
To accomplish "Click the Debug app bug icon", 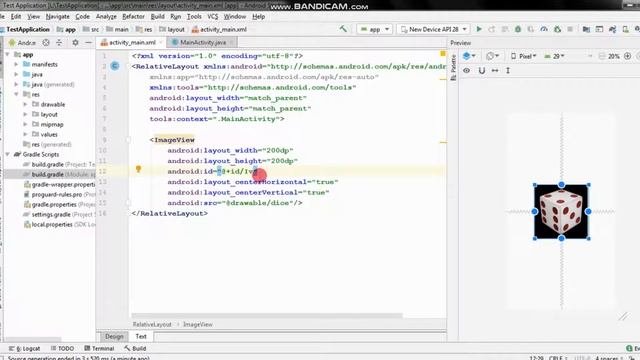I will point(518,29).
